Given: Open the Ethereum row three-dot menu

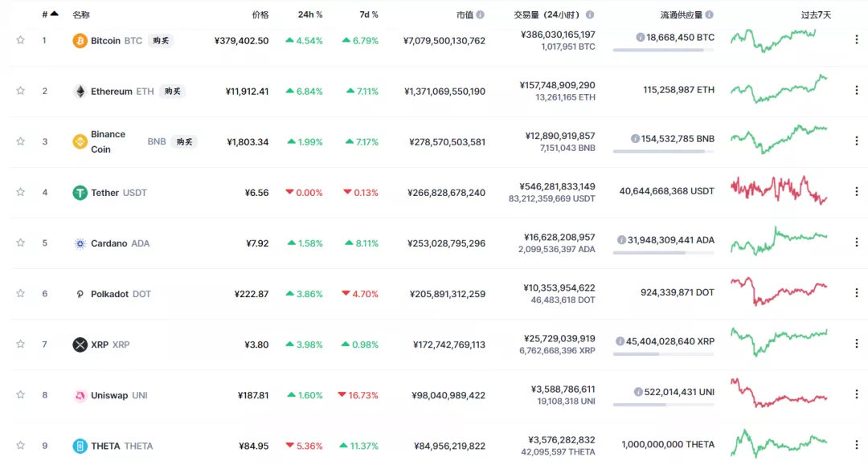Looking at the screenshot, I should point(857,90).
